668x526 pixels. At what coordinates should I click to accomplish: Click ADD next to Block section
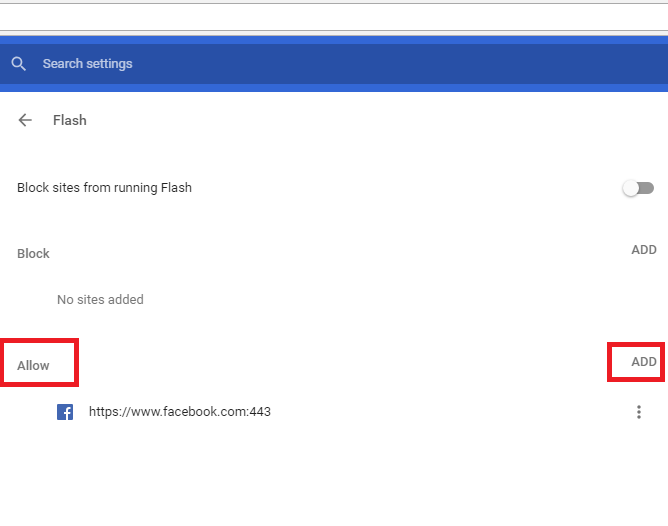point(644,250)
